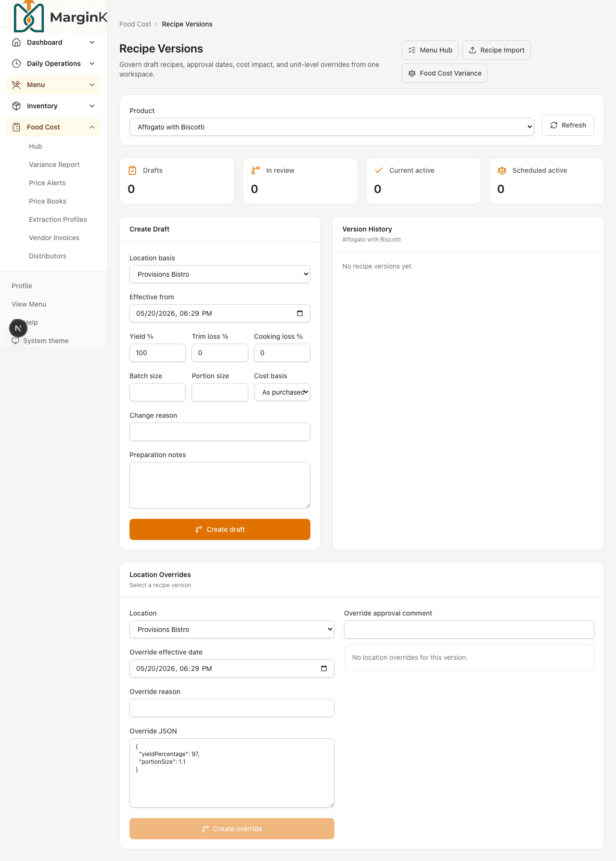
Task: Click the Food Cost clipboard icon
Action: pyautogui.click(x=16, y=127)
